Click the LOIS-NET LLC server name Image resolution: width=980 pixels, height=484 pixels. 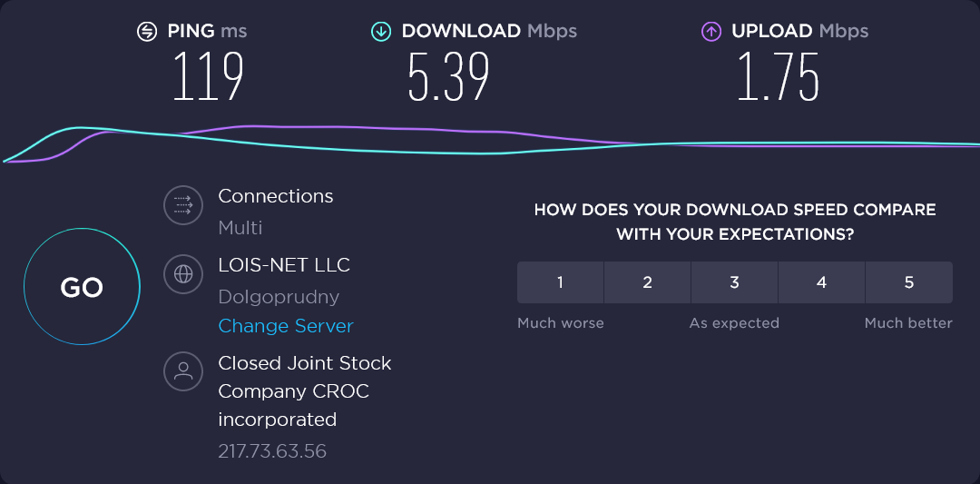click(x=284, y=265)
